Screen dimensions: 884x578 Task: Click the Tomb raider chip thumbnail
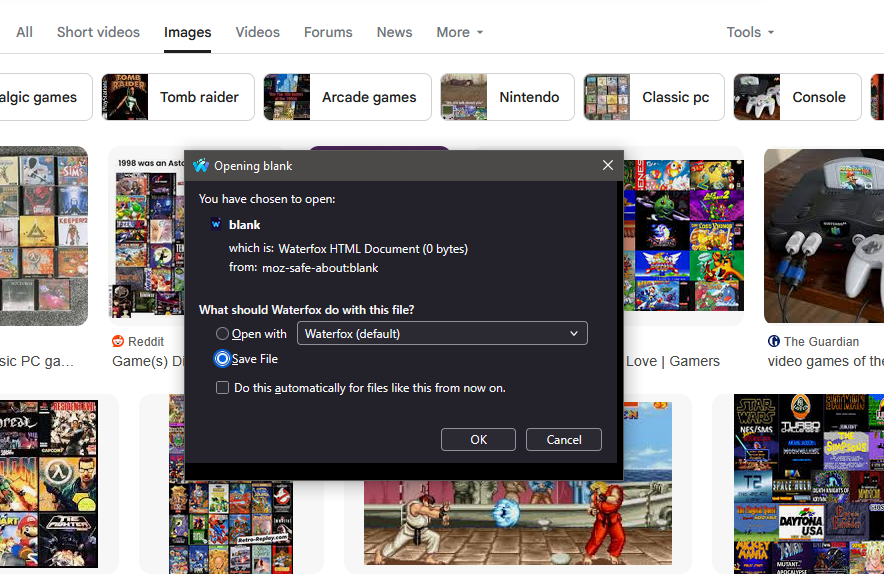125,97
